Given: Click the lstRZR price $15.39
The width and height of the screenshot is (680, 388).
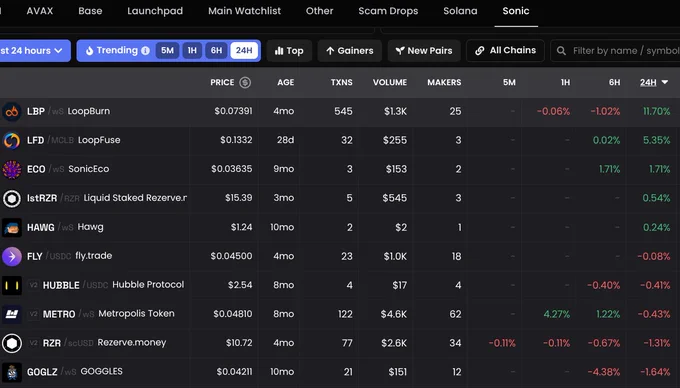Looking at the screenshot, I should [239, 198].
